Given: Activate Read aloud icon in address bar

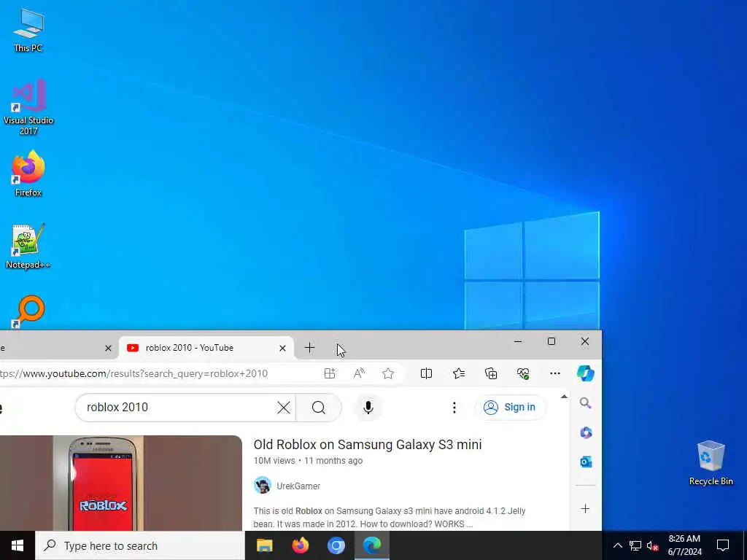Looking at the screenshot, I should 359,374.
